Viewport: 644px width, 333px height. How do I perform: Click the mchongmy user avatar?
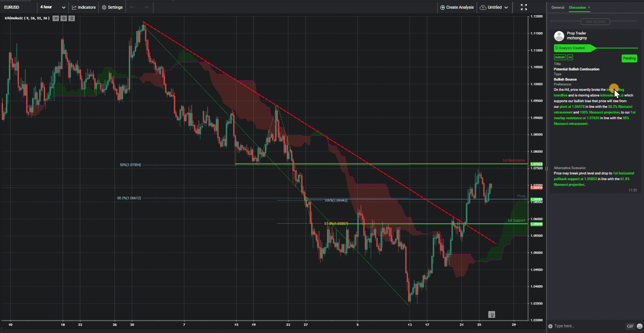[x=559, y=36]
